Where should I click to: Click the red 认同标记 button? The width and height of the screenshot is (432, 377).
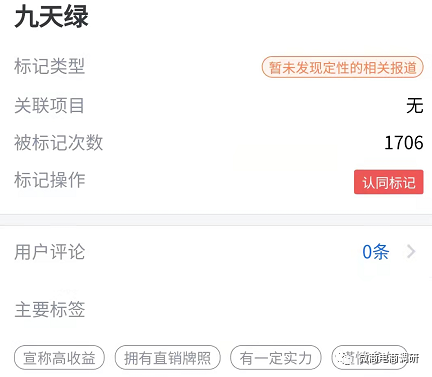point(389,182)
